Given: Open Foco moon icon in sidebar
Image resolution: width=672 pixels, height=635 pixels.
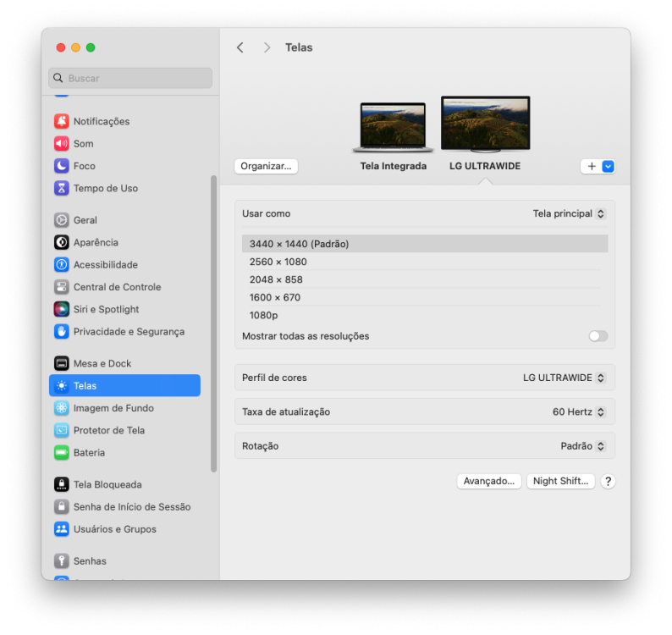Looking at the screenshot, I should coord(61,166).
